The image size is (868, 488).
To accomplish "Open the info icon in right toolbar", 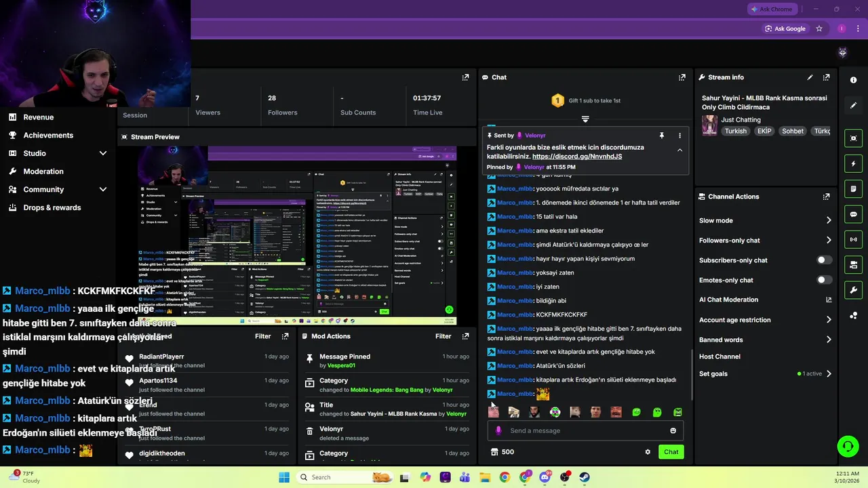I will (853, 80).
